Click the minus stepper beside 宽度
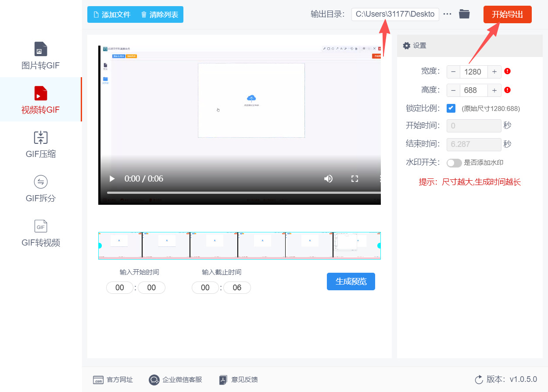Viewport: 548px width, 392px height. (453, 71)
